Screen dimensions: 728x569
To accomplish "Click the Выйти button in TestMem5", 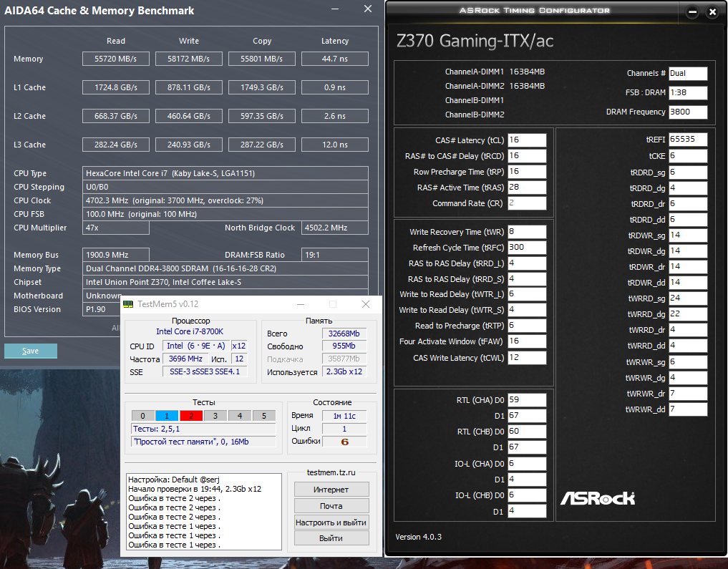I will click(331, 538).
